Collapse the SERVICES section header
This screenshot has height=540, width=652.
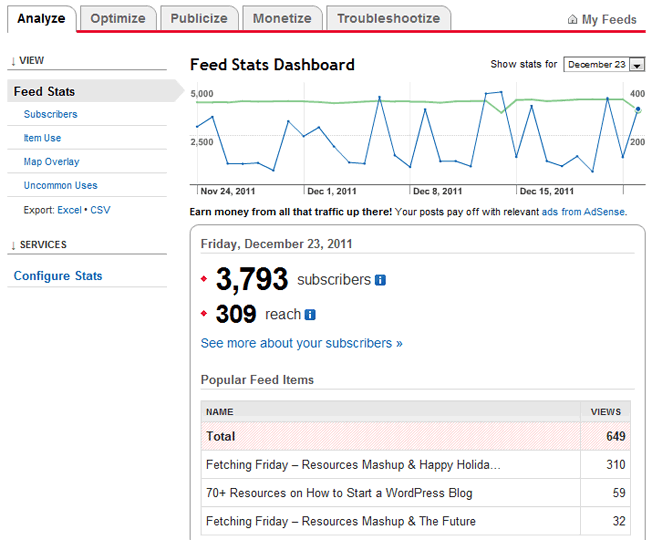39,245
